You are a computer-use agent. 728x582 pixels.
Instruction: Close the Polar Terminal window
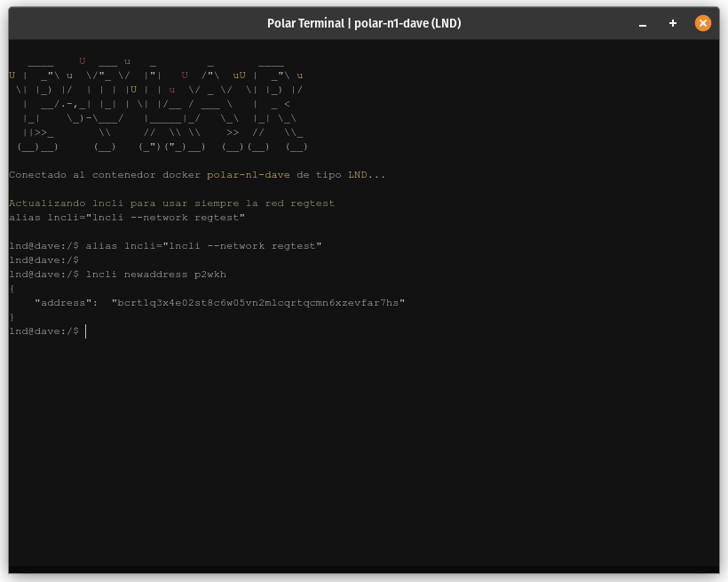702,23
